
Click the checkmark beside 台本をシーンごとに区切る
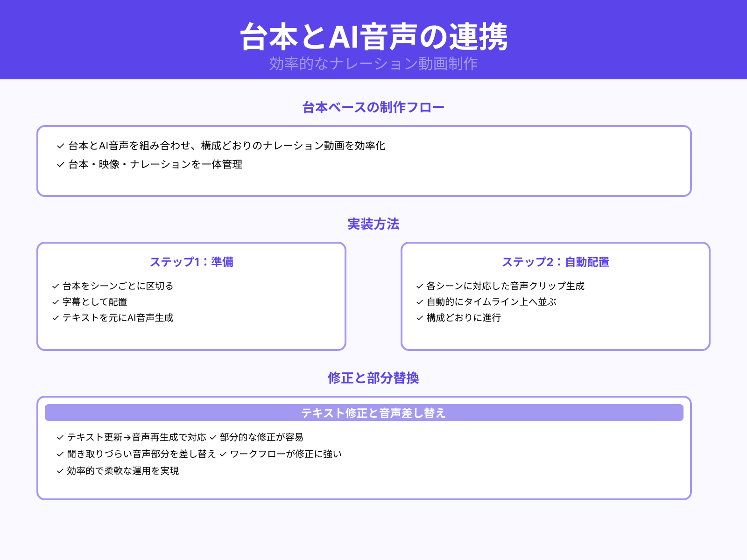pos(55,286)
